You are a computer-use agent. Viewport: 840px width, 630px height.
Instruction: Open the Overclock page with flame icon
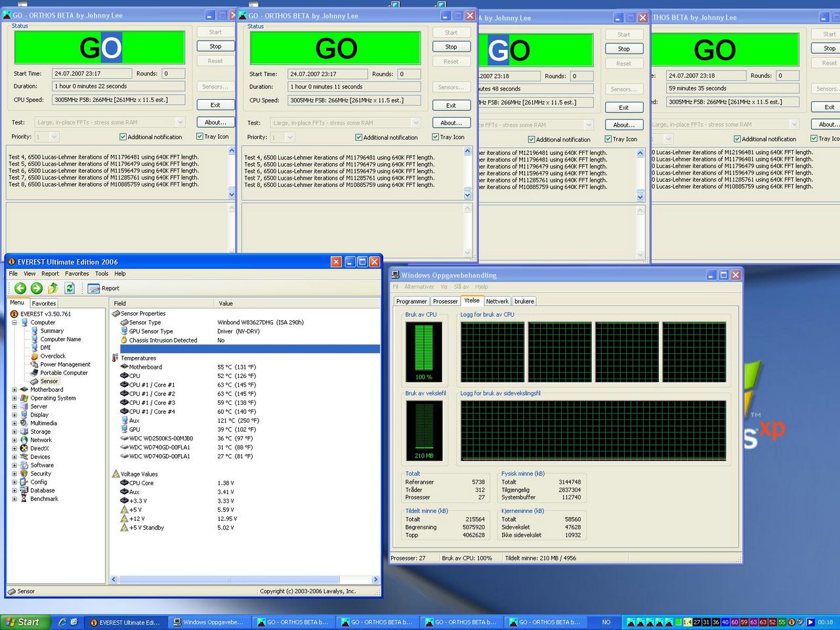(x=52, y=356)
